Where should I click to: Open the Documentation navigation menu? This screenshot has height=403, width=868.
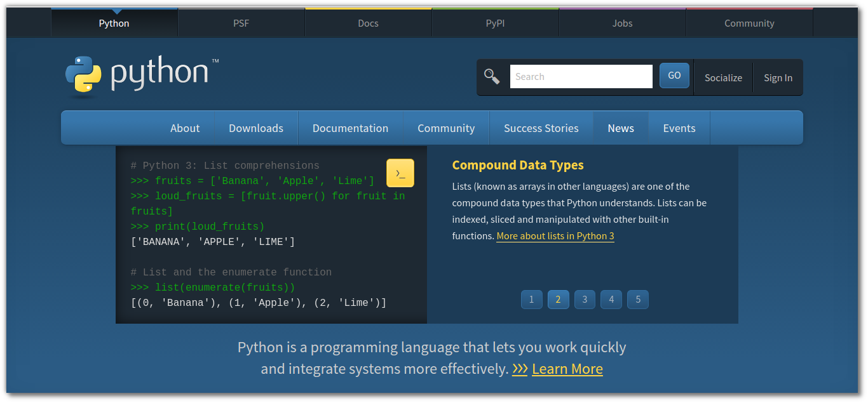(x=350, y=128)
